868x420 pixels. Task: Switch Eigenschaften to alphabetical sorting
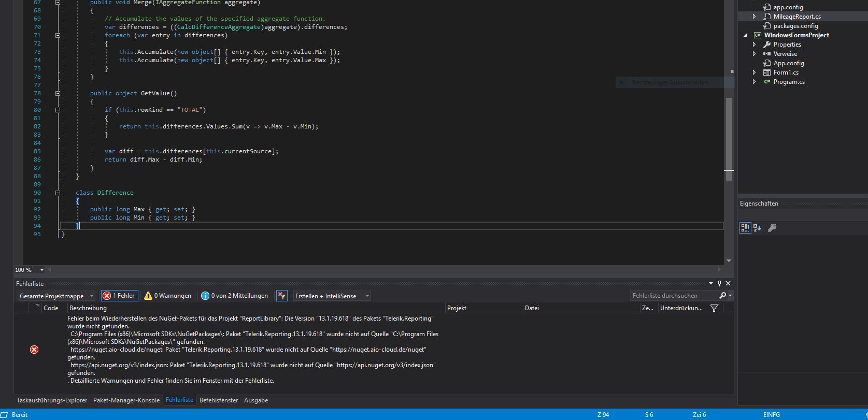coord(757,228)
